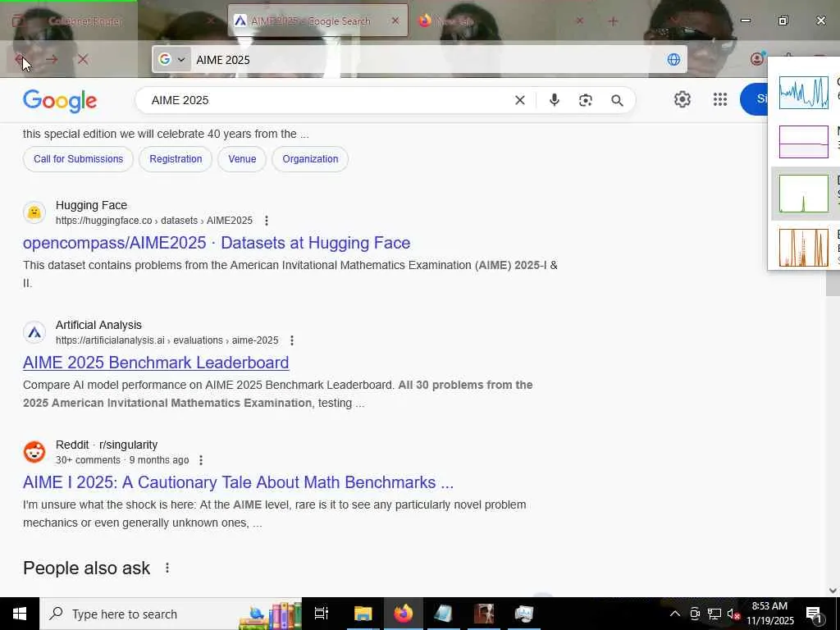Click the huggingface.co datasets URL text
The width and height of the screenshot is (840, 630).
click(154, 221)
